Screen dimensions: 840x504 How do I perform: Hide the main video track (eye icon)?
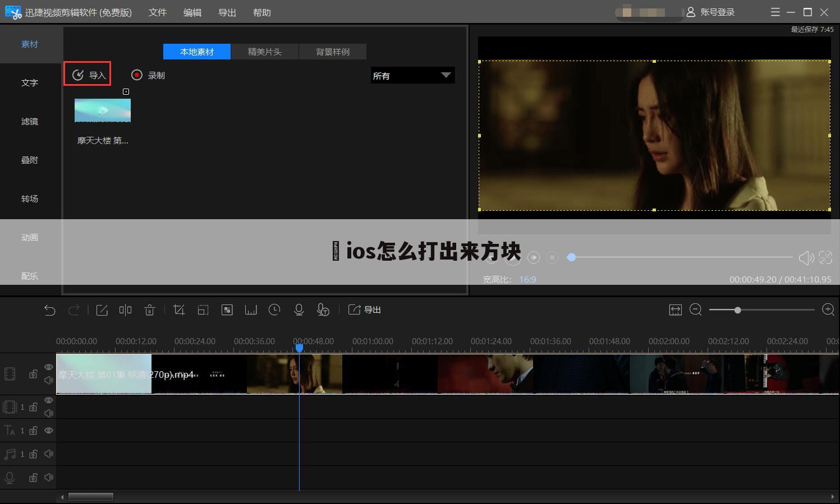click(49, 367)
